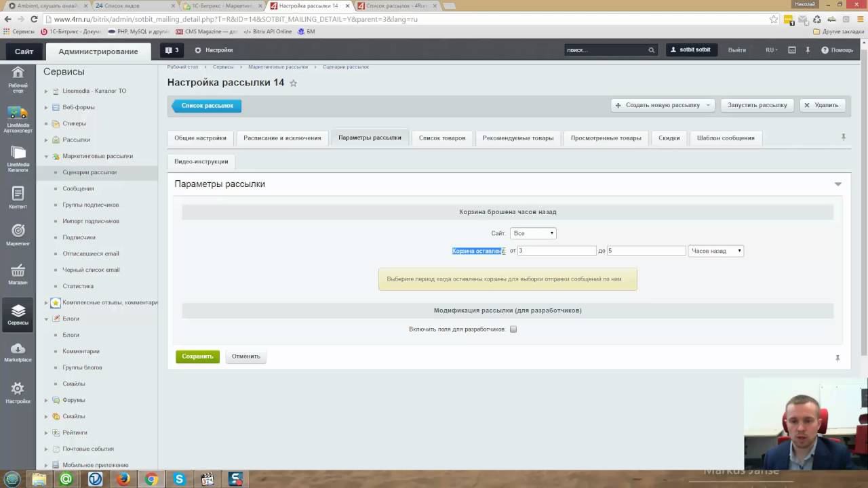The width and height of the screenshot is (868, 488).
Task: Click Отменить button
Action: click(246, 357)
